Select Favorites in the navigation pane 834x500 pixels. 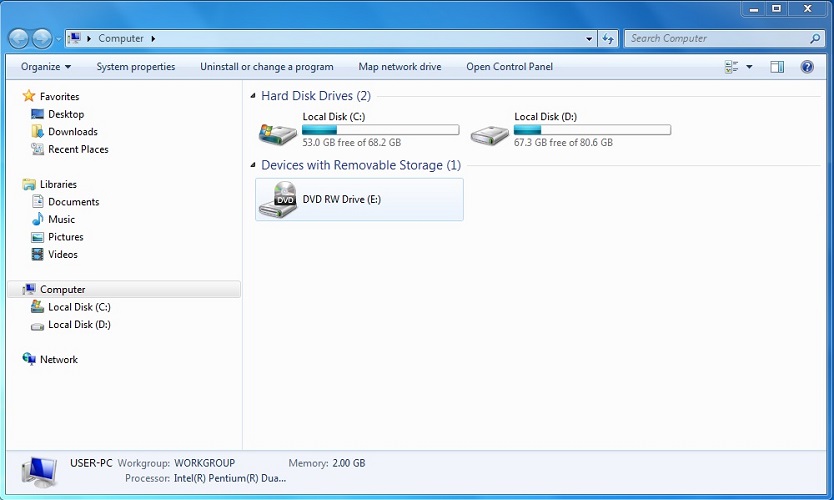[x=60, y=96]
